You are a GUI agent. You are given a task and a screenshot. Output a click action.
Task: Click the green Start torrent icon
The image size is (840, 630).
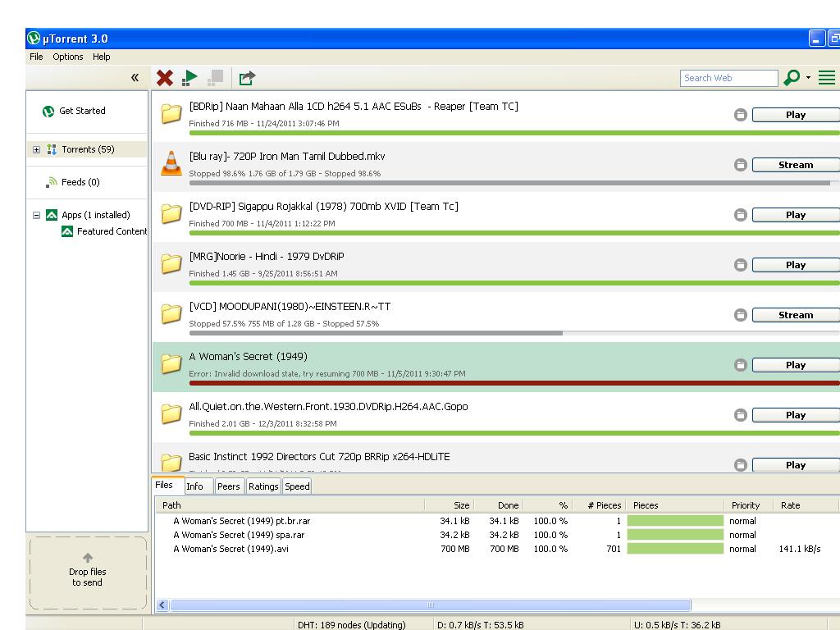pyautogui.click(x=189, y=78)
